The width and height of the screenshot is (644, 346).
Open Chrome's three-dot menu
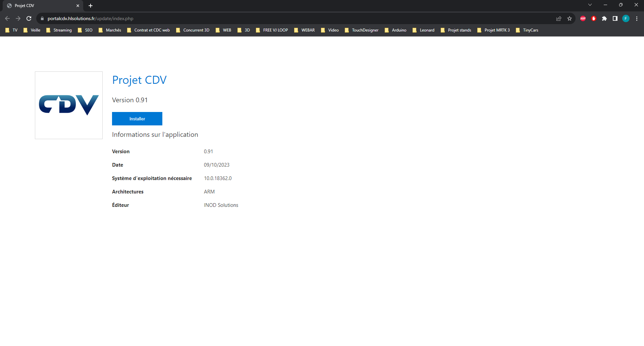pos(637,18)
